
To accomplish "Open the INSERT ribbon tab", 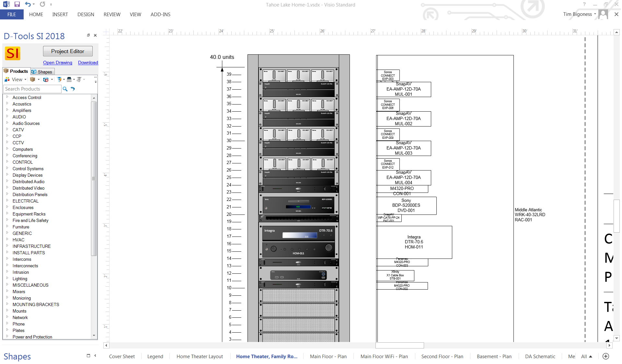I will point(60,15).
